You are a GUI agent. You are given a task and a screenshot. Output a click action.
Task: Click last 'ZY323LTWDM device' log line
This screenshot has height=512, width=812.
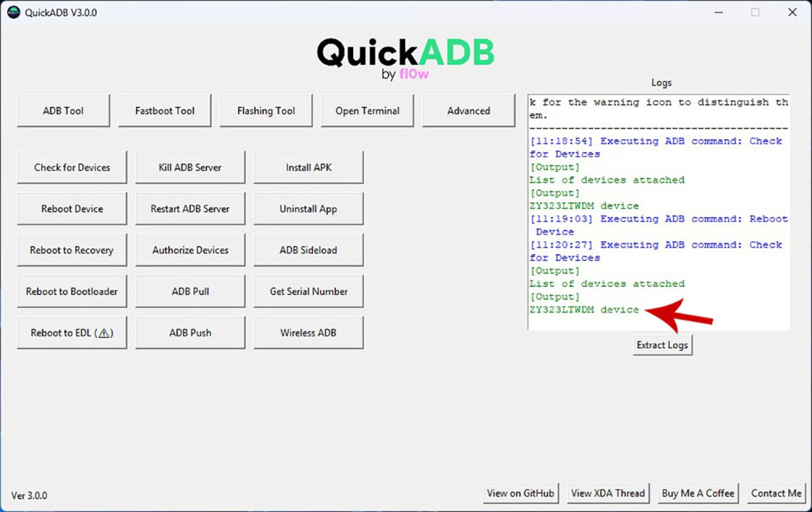pyautogui.click(x=584, y=310)
